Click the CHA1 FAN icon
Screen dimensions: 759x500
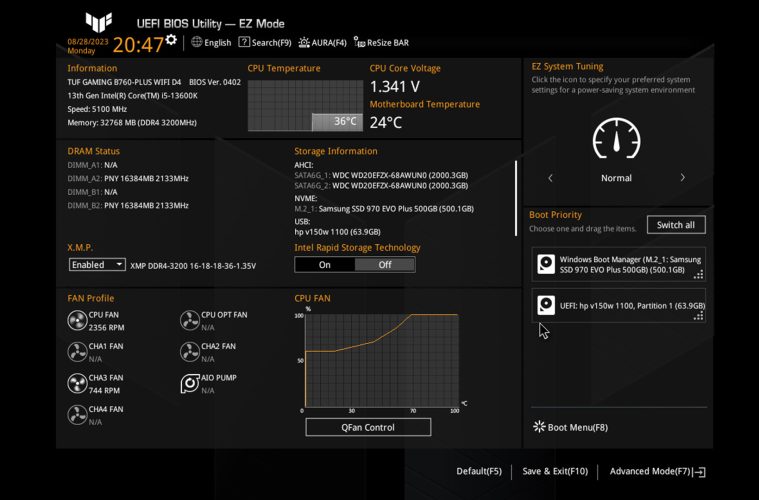pyautogui.click(x=77, y=352)
